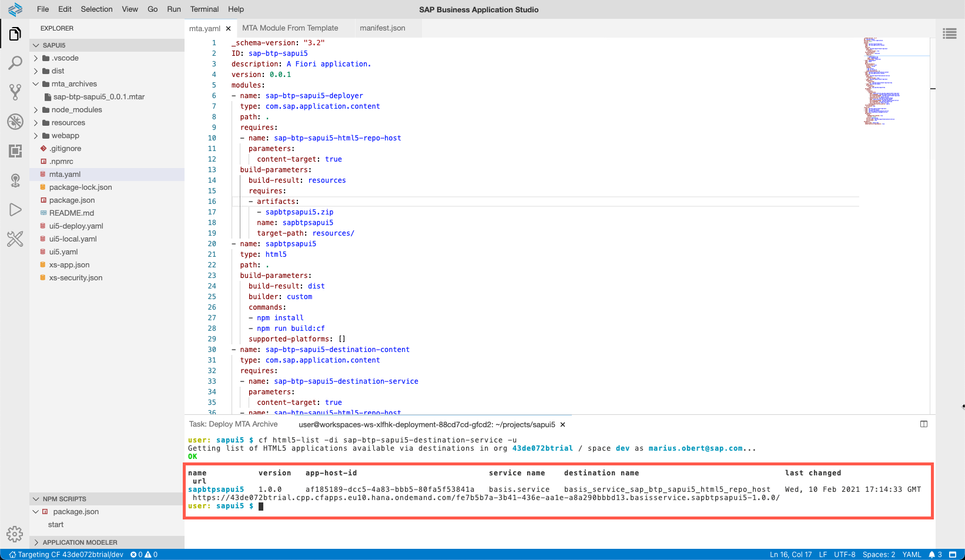Expand the .vscode folder
Viewport: 965px width, 560px height.
(x=36, y=58)
